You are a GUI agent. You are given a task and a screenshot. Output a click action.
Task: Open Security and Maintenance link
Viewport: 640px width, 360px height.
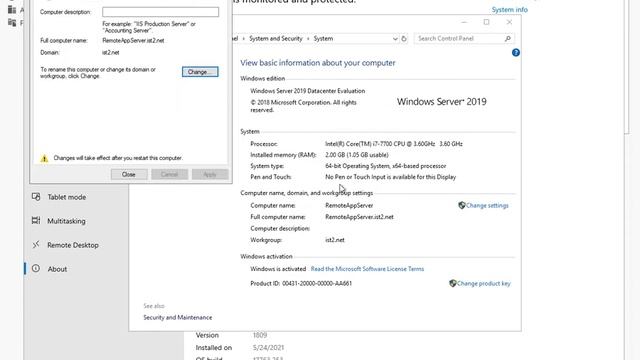point(178,318)
